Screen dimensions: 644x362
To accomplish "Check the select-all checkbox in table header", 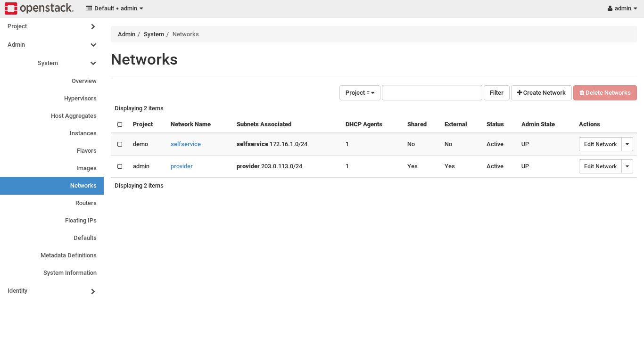I will 119,124.
